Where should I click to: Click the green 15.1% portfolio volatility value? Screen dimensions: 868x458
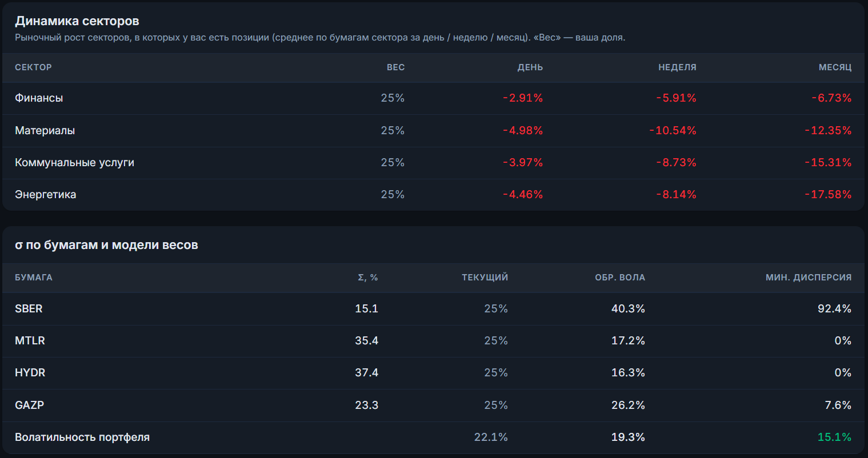pyautogui.click(x=834, y=437)
